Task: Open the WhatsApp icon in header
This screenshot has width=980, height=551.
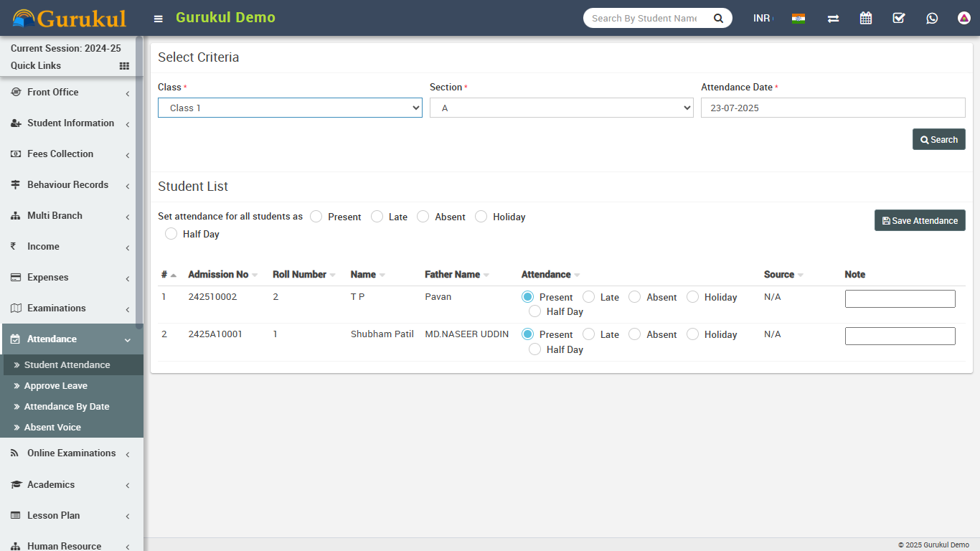Action: coord(932,18)
